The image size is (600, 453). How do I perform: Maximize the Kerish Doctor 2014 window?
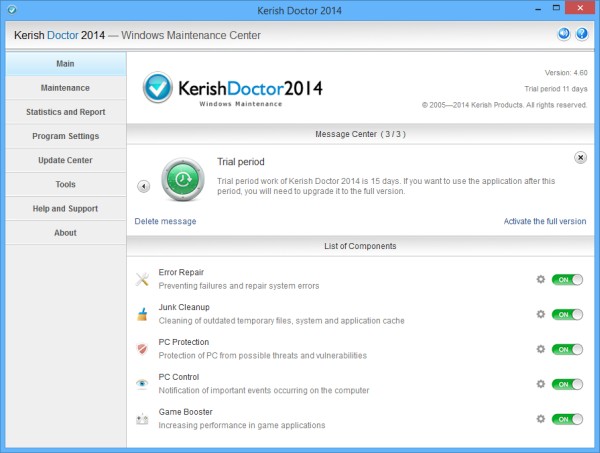click(x=556, y=8)
